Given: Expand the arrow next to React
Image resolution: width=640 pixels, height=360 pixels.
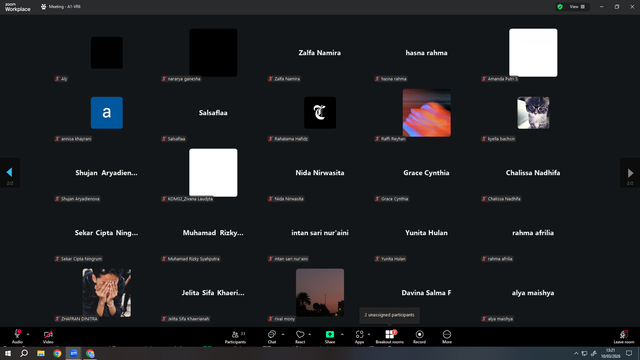Looking at the screenshot, I should pos(309,334).
